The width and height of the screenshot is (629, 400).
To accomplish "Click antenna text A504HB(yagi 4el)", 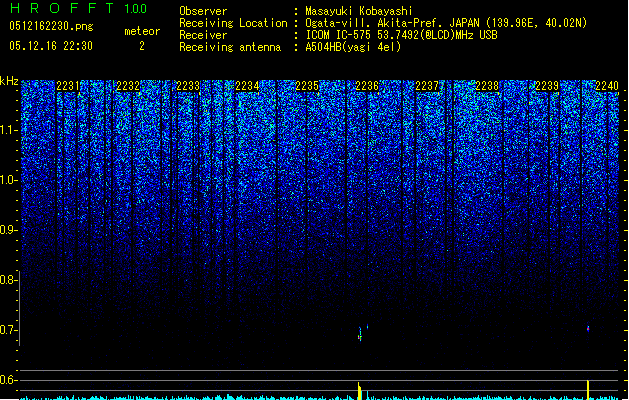I will pos(353,47).
